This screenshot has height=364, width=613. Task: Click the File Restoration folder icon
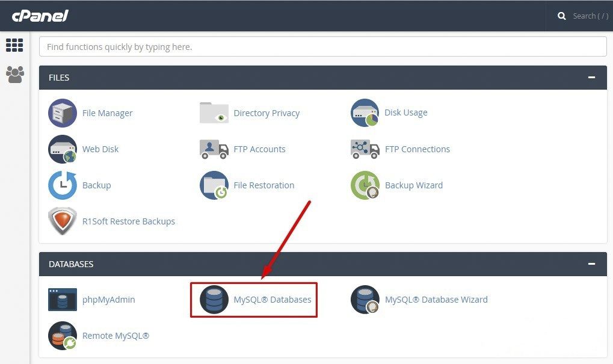214,185
